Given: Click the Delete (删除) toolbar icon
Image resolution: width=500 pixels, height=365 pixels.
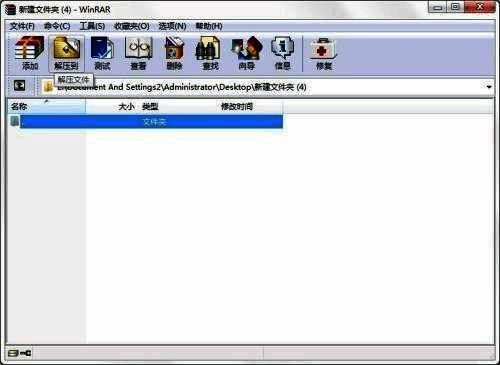Looking at the screenshot, I should pos(174,53).
